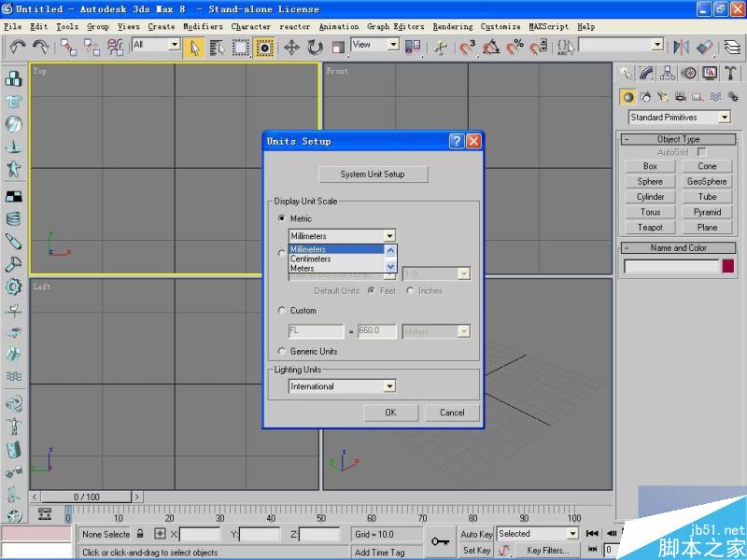Open the Customize menu

[x=500, y=26]
